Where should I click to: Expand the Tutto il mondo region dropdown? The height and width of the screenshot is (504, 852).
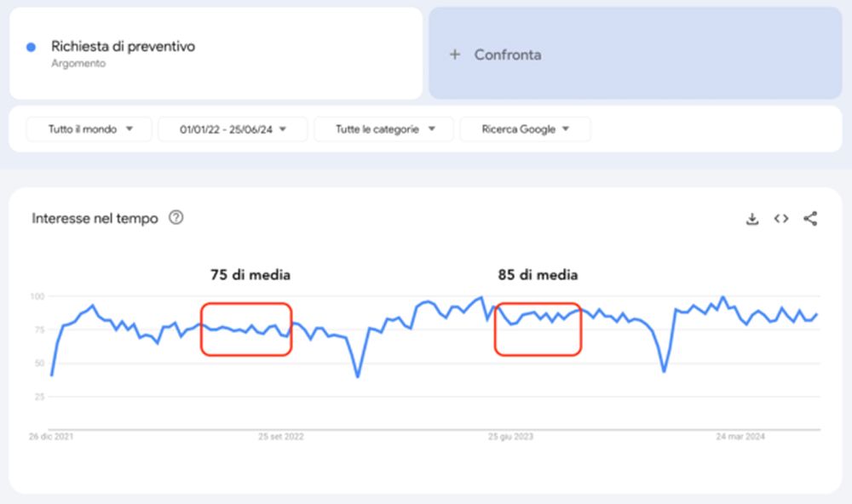click(89, 129)
